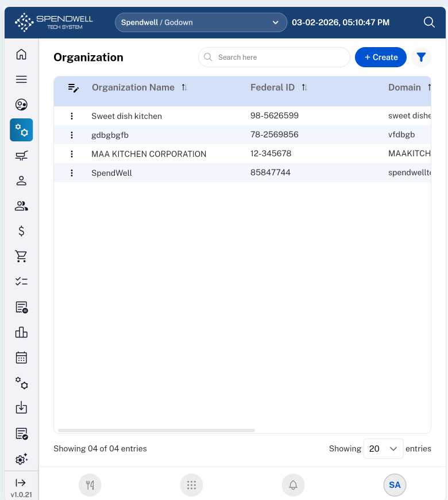Open the user group sidebar icon

[x=21, y=206]
